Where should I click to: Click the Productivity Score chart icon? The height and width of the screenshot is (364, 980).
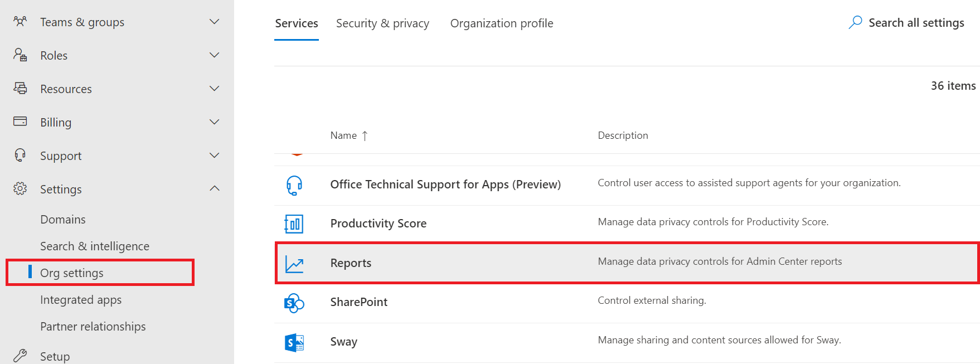click(294, 224)
